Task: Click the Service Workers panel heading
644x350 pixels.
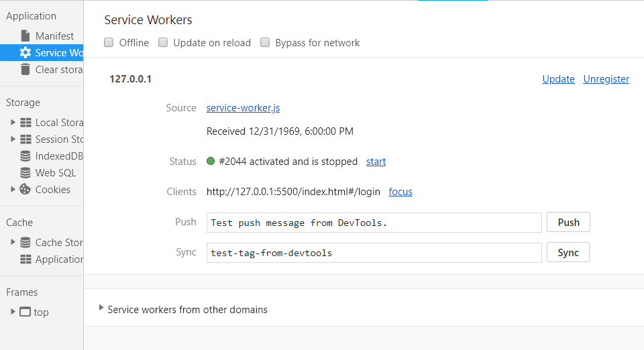Action: point(148,20)
